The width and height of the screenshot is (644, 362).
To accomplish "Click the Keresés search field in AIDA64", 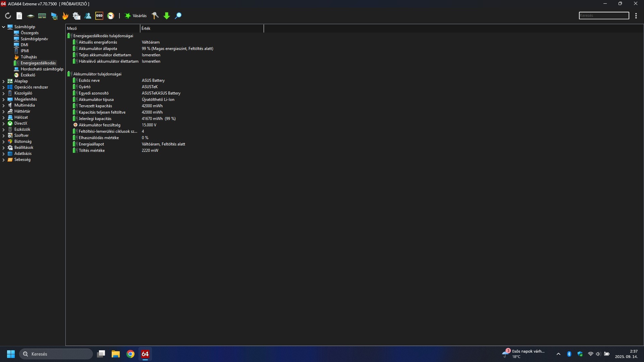I will click(x=604, y=16).
